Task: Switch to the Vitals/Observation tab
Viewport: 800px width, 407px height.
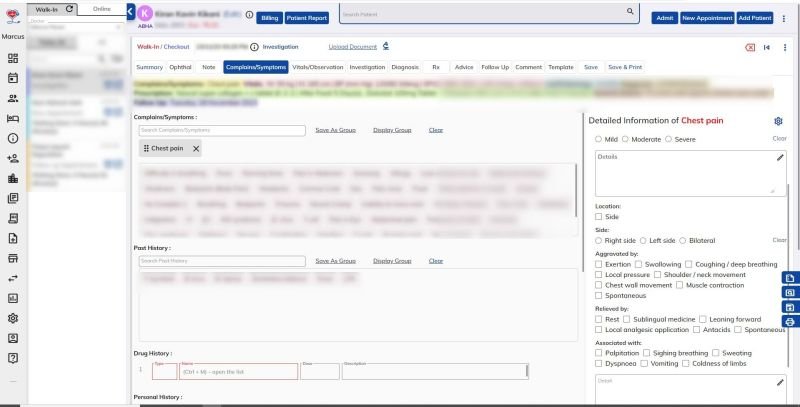Action: (317, 67)
